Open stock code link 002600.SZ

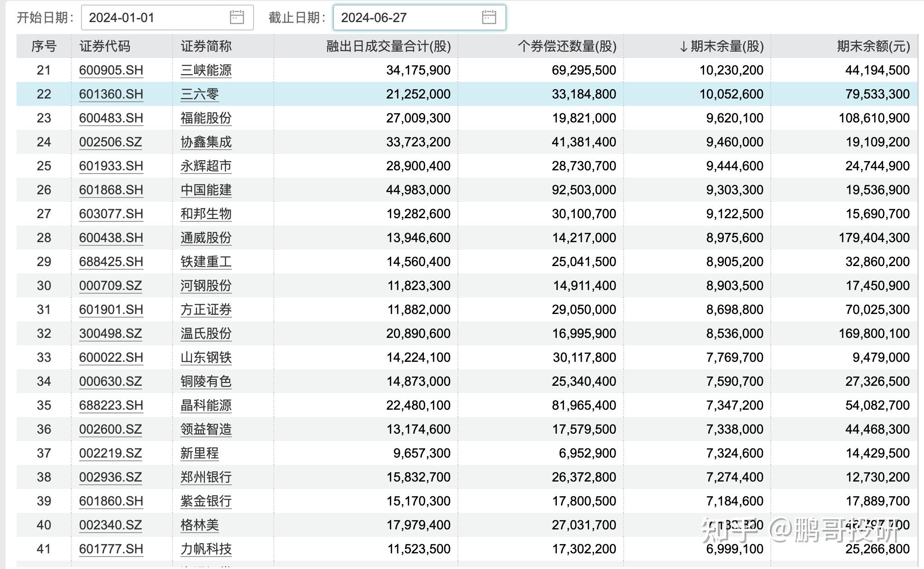point(110,429)
